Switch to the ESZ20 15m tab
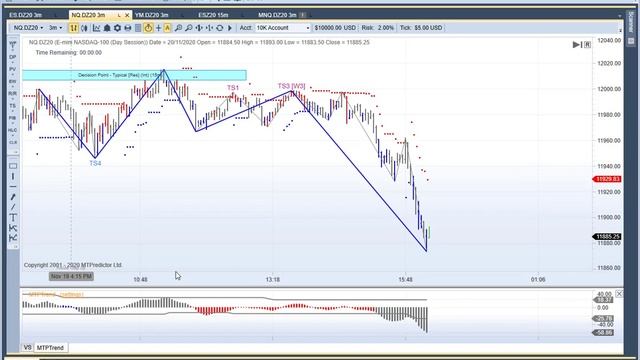 pyautogui.click(x=213, y=15)
